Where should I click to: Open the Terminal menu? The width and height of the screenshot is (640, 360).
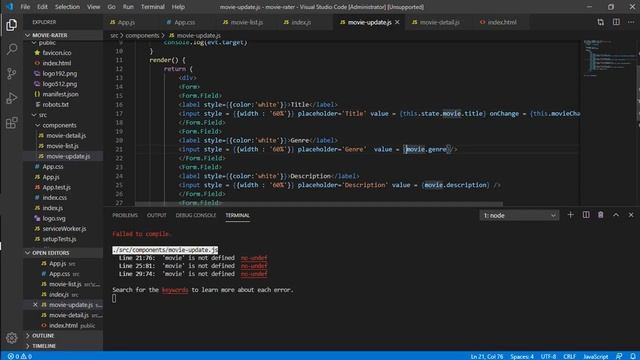152,7
